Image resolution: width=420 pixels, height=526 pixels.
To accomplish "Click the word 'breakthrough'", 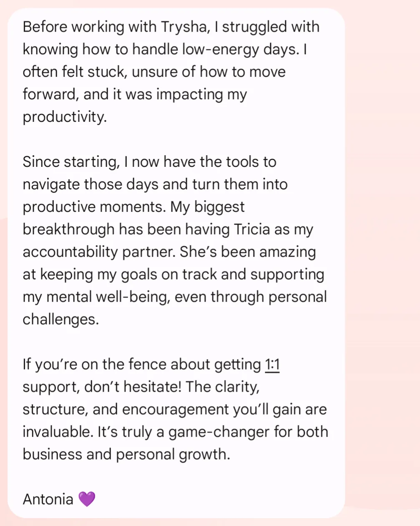I will coord(69,229).
